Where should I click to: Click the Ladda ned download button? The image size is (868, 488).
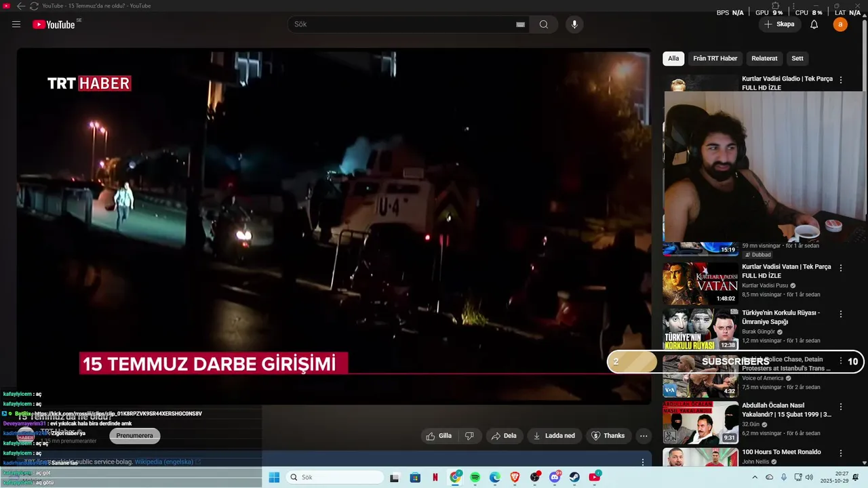554,436
